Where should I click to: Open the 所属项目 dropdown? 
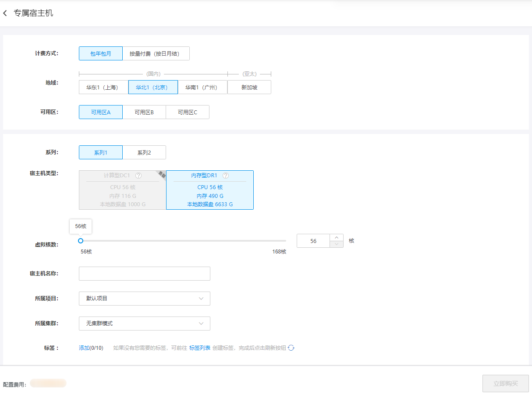click(145, 299)
